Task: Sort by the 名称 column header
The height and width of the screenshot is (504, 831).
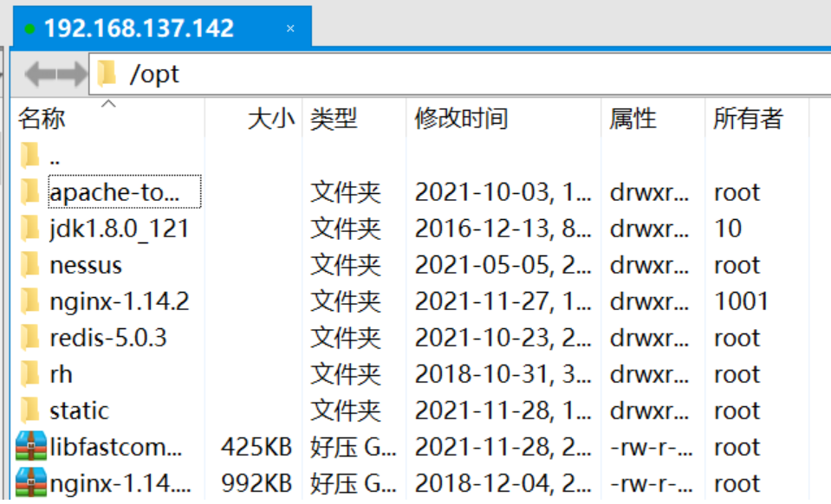Action: tap(42, 118)
